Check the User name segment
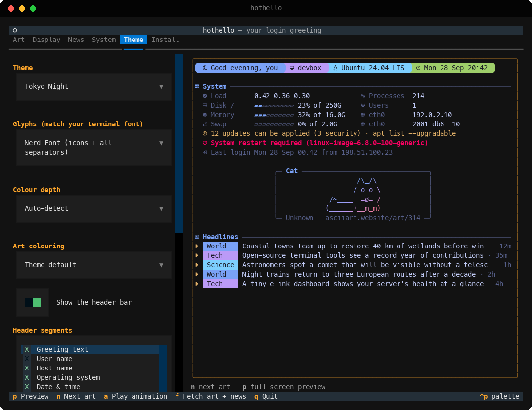532x410 pixels. pyautogui.click(x=27, y=359)
